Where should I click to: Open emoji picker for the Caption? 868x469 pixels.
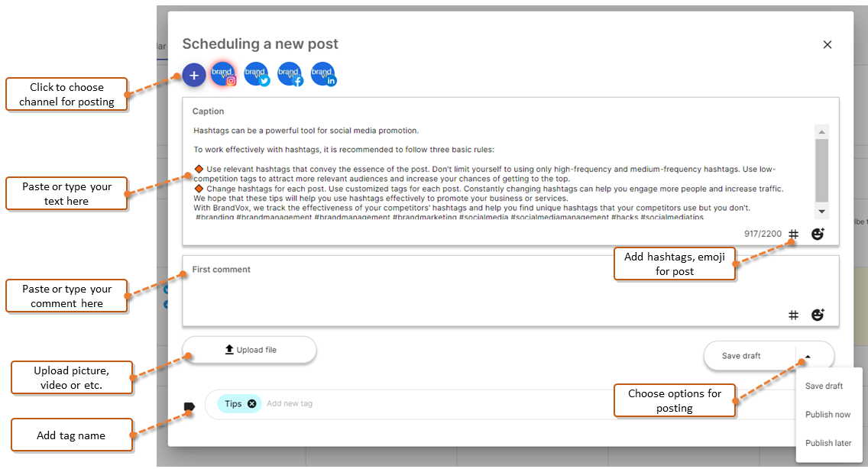point(818,234)
